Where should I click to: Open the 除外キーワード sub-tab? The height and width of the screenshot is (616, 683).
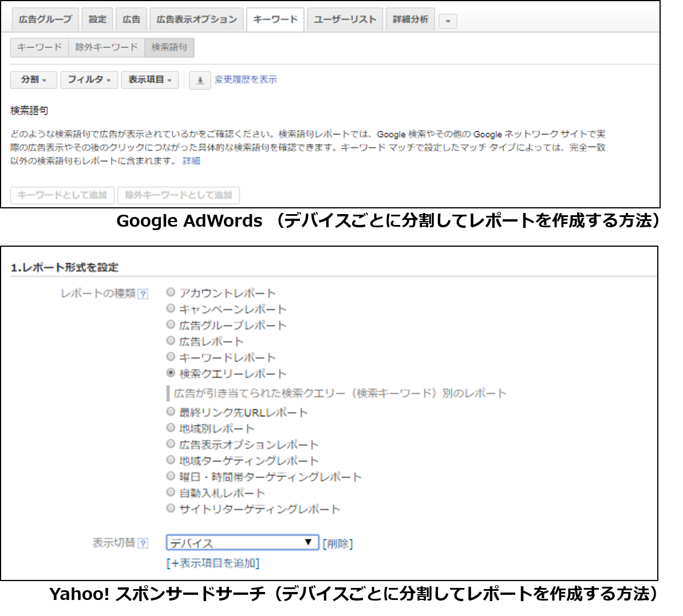pyautogui.click(x=106, y=48)
